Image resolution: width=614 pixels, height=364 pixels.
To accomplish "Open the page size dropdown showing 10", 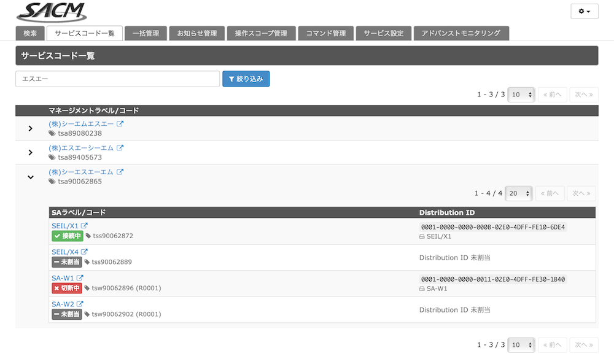I will 521,94.
